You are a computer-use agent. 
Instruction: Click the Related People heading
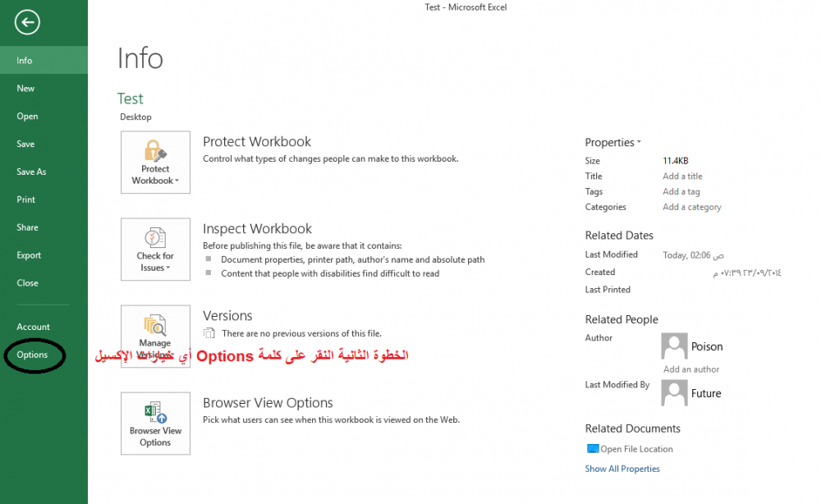coord(621,319)
